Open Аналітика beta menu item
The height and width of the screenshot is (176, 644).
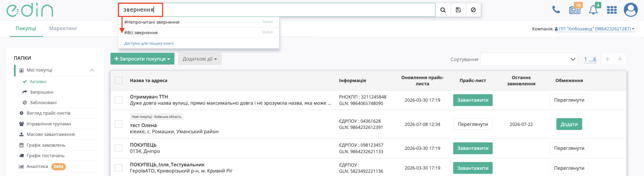[x=42, y=166]
